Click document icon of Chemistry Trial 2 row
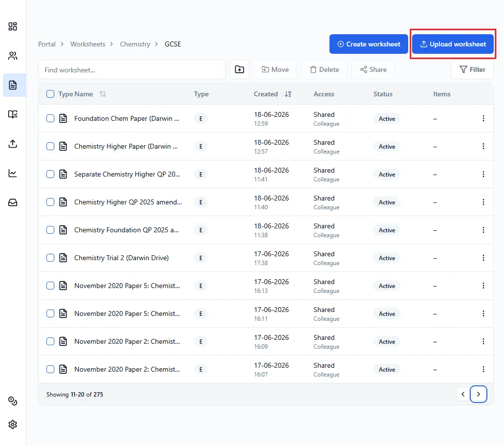This screenshot has height=445, width=504. tap(63, 258)
